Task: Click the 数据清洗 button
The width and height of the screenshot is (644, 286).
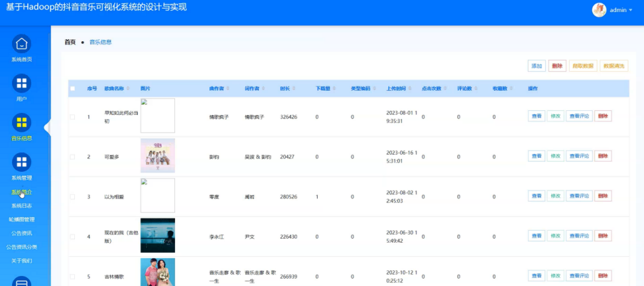Action: pyautogui.click(x=614, y=66)
